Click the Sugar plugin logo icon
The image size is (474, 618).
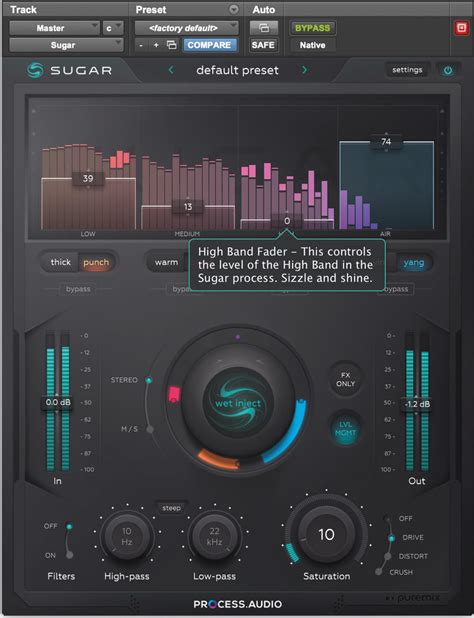coord(35,70)
